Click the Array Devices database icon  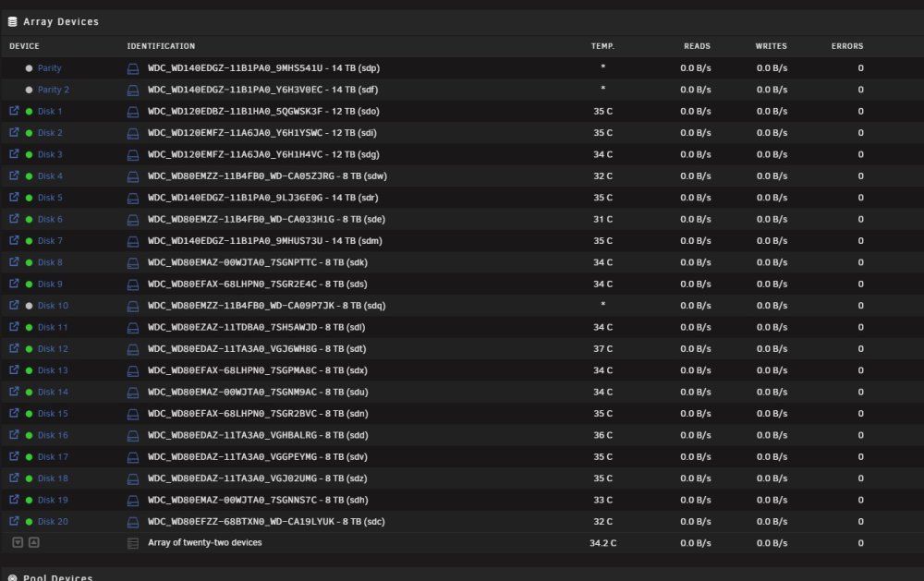pyautogui.click(x=12, y=22)
